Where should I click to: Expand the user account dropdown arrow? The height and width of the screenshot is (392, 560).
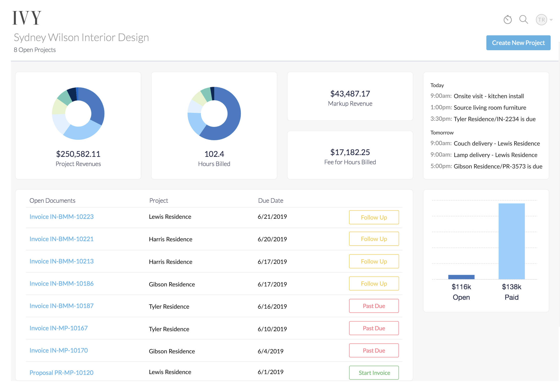tap(551, 20)
